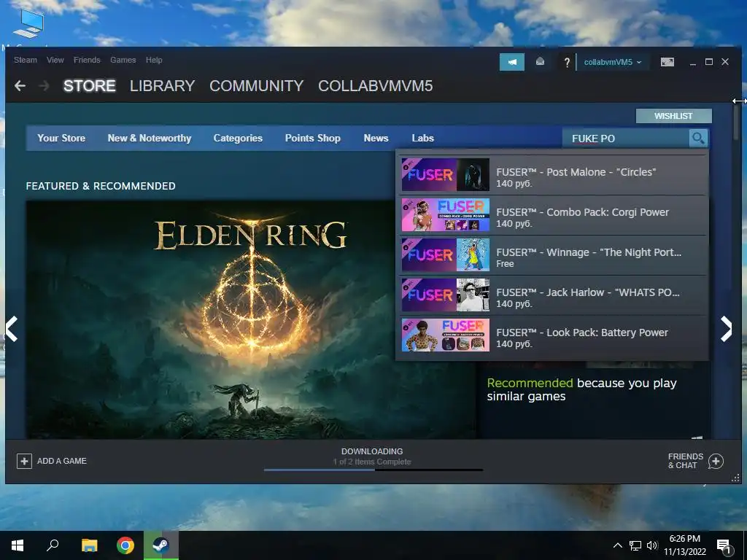Open File Explorer from taskbar
Screen dimensions: 747x560
click(89, 545)
